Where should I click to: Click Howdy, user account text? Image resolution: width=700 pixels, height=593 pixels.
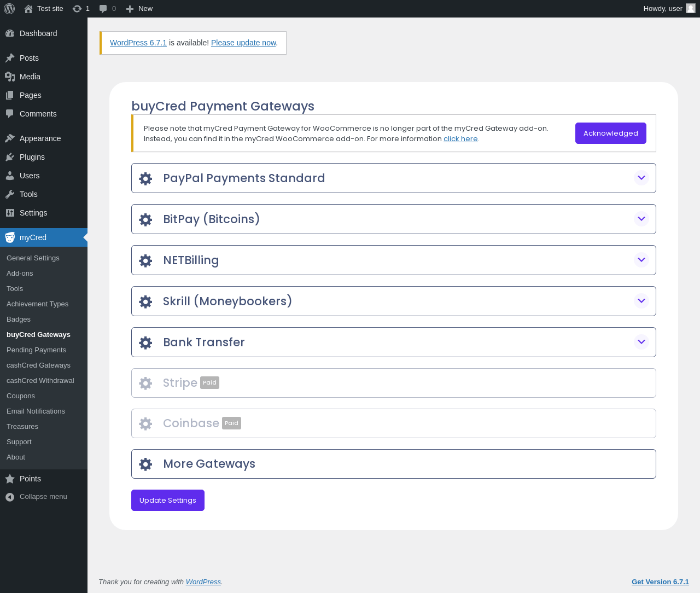(663, 9)
